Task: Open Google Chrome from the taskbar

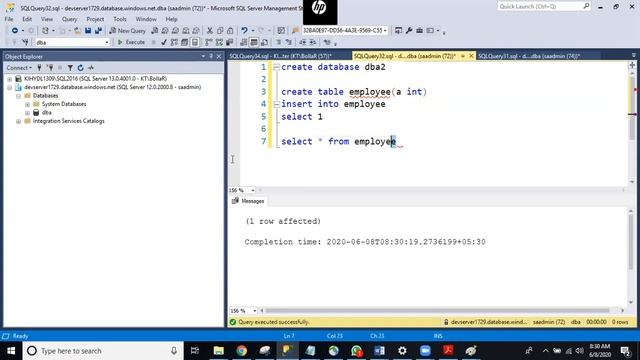Action: click(242, 351)
